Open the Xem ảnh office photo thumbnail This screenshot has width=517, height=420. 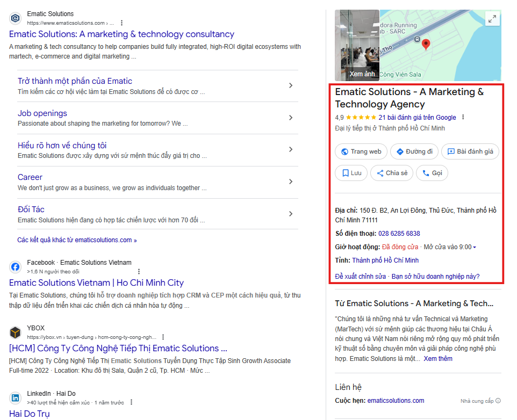[x=357, y=45]
